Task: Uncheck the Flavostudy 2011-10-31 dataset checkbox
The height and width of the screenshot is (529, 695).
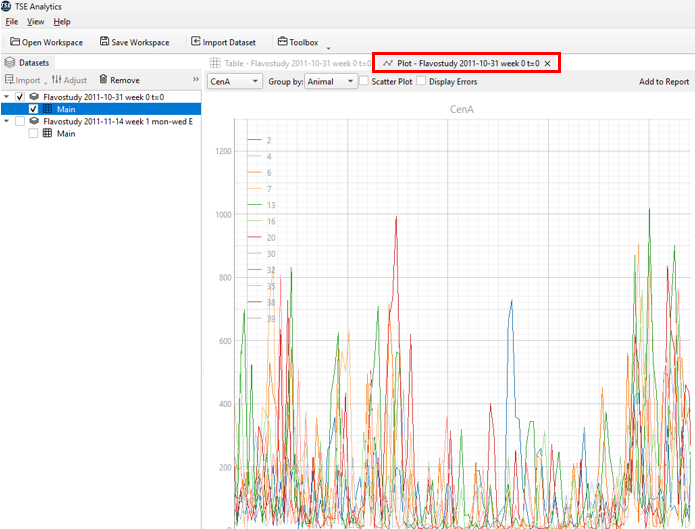Action: [x=22, y=97]
